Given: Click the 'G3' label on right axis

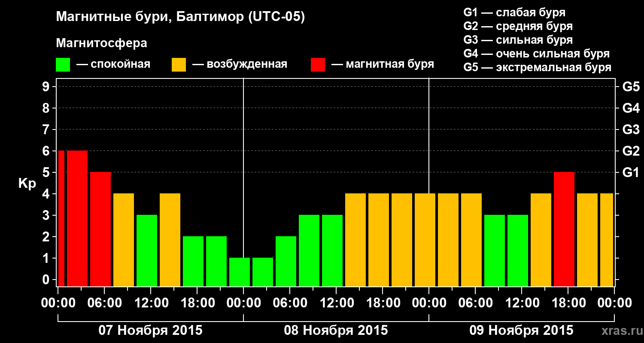Looking at the screenshot, I should pyautogui.click(x=631, y=130).
